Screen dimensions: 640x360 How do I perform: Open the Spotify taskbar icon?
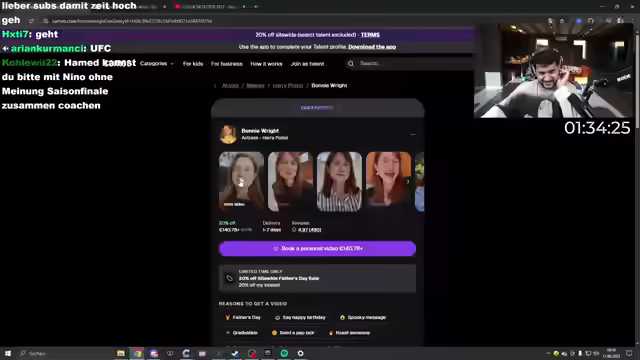tap(284, 353)
